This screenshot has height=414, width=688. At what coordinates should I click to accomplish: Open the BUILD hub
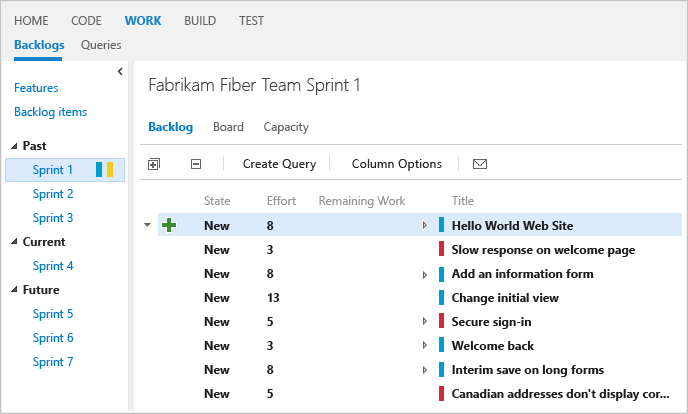[200, 21]
